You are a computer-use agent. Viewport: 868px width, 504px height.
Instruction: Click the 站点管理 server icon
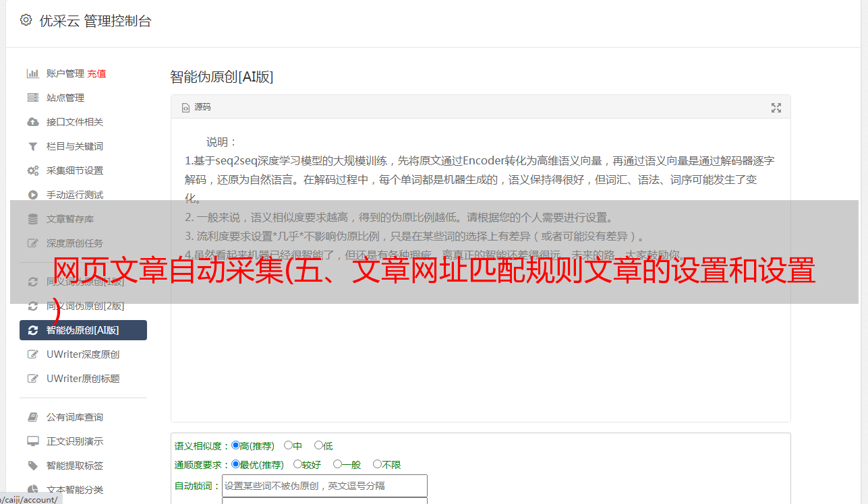pos(32,98)
